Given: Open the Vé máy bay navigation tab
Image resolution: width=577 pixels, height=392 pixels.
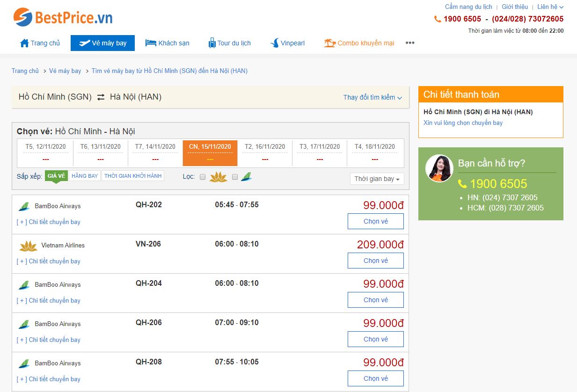Looking at the screenshot, I should [102, 43].
